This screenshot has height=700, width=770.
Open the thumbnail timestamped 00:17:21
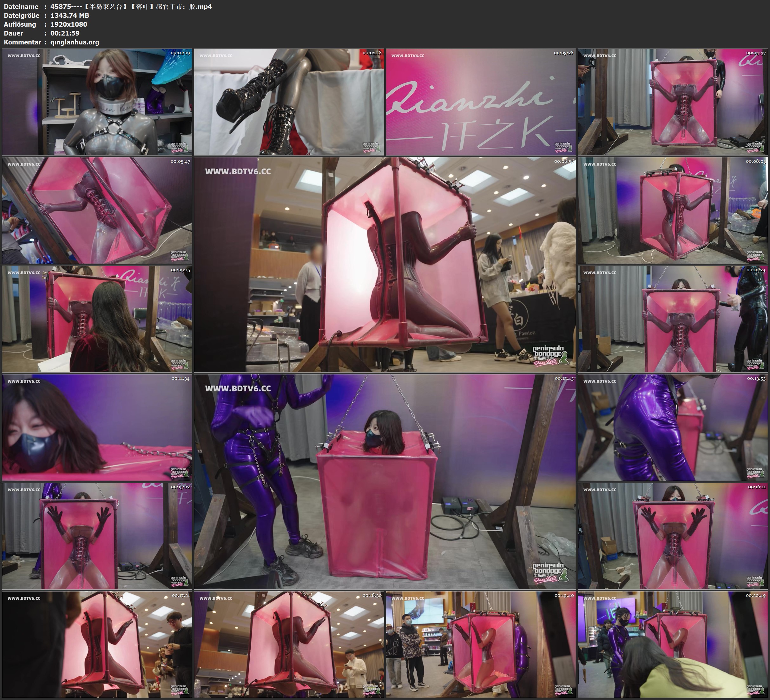coord(97,644)
